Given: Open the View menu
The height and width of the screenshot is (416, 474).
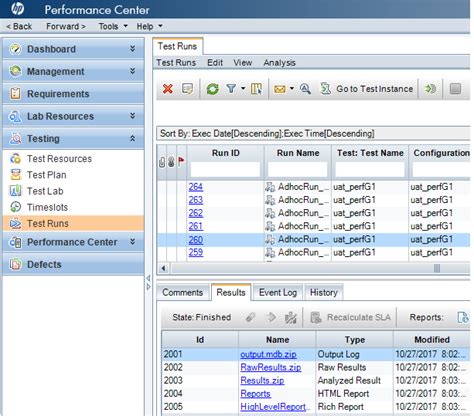Looking at the screenshot, I should click(243, 63).
